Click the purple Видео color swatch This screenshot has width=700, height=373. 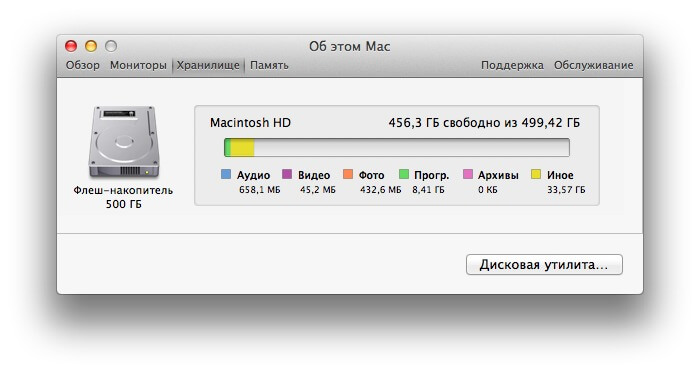pyautogui.click(x=287, y=174)
